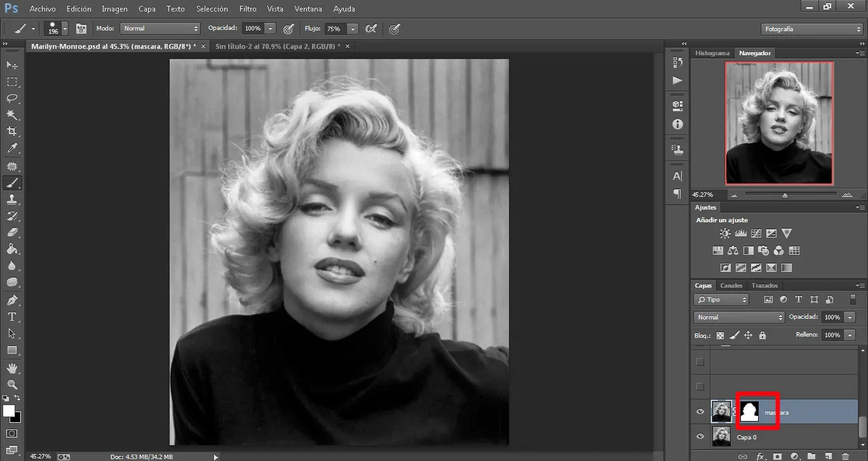Switch to the Histograma tab
The height and width of the screenshot is (461, 868).
[712, 53]
